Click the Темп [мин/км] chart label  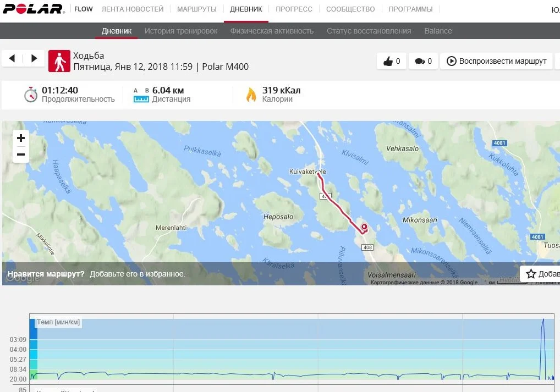pyautogui.click(x=58, y=322)
